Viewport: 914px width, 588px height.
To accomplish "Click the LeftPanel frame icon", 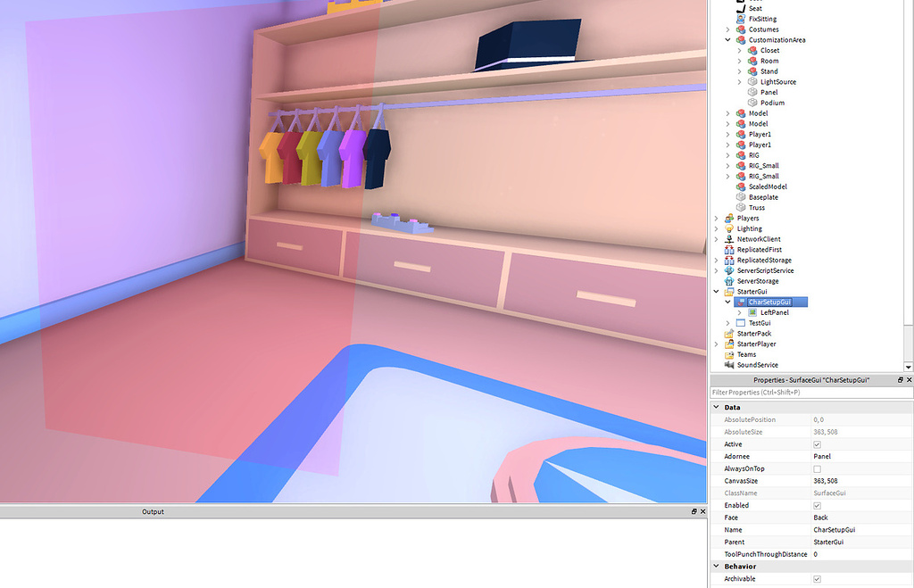I will 752,312.
